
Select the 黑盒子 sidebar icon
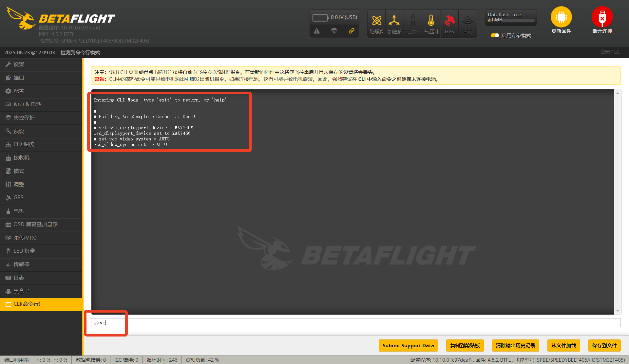(8, 291)
